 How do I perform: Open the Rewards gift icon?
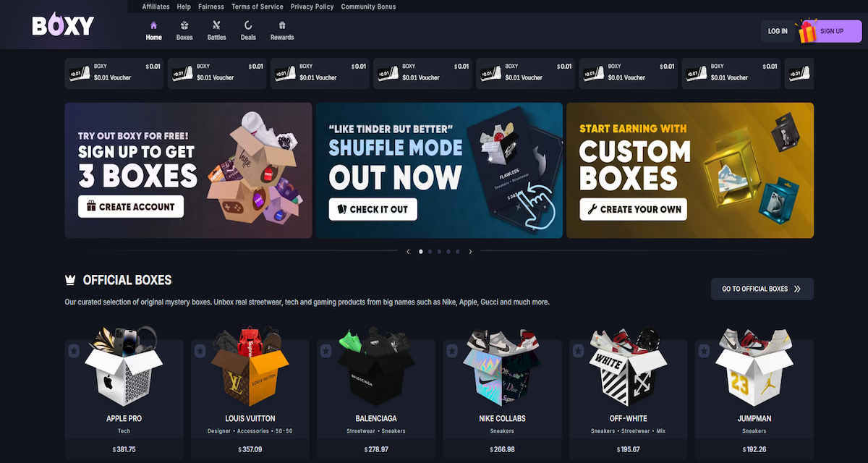(282, 25)
